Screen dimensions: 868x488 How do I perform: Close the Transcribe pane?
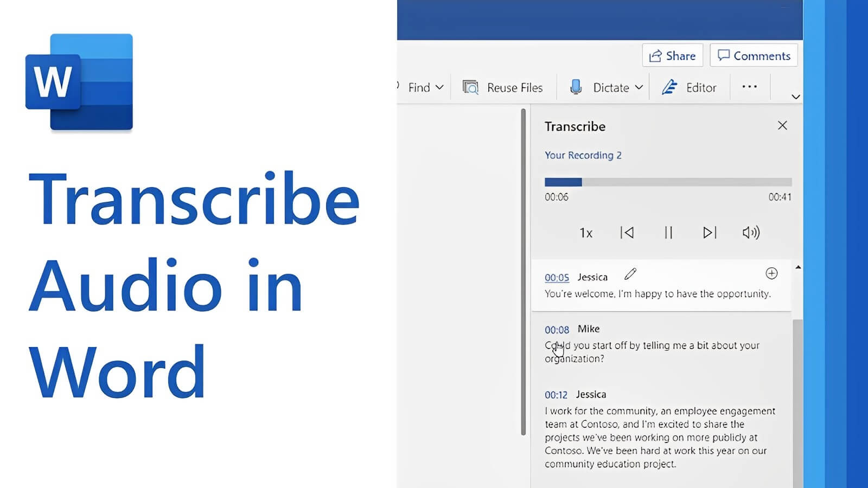point(782,125)
